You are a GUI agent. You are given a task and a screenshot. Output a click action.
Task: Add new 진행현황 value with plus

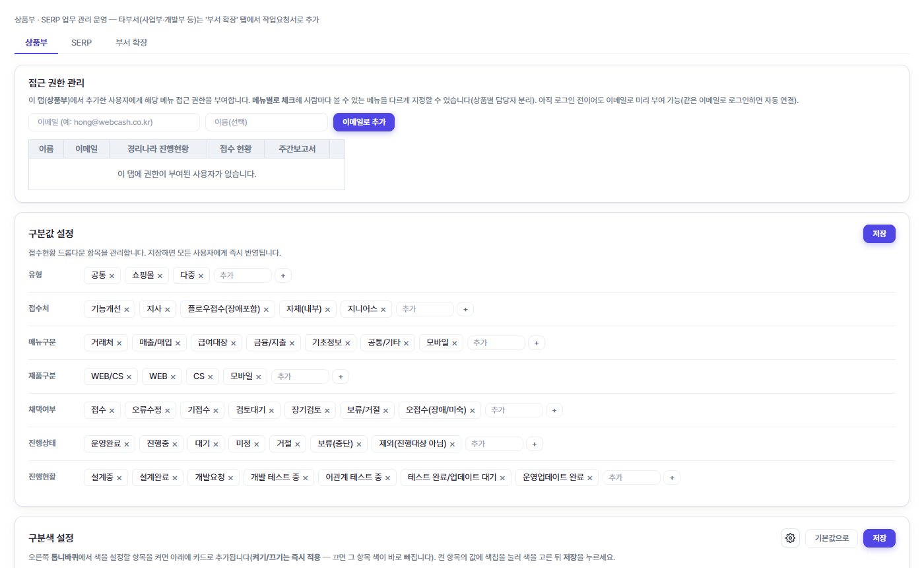click(x=672, y=478)
